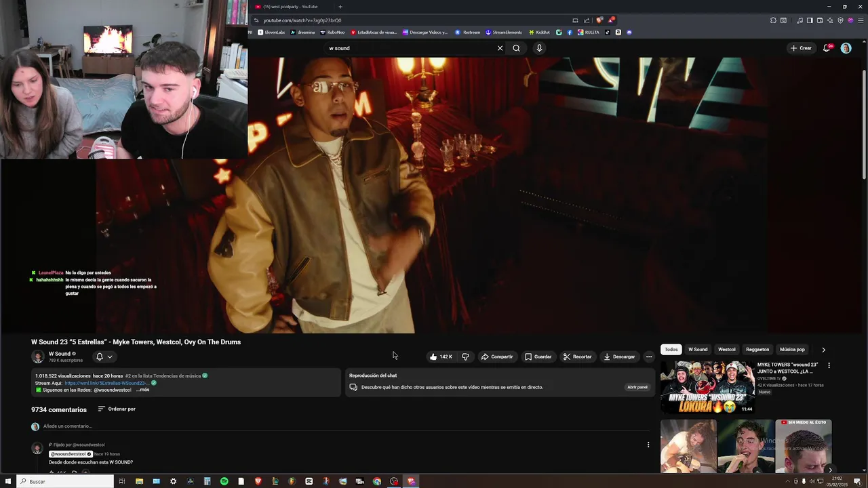Click Abrir panel for chat replay
Image resolution: width=868 pixels, height=488 pixels.
pos(637,387)
